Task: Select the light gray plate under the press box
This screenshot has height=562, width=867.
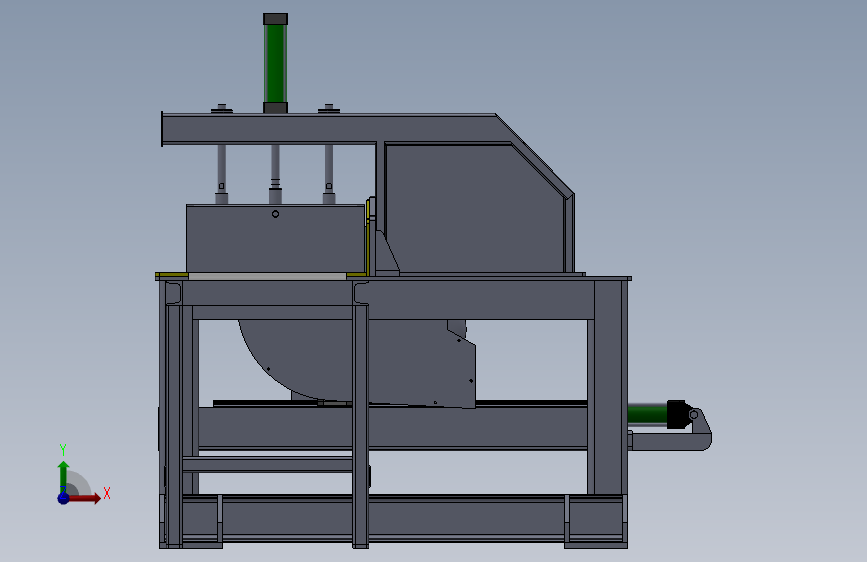Action: click(267, 276)
